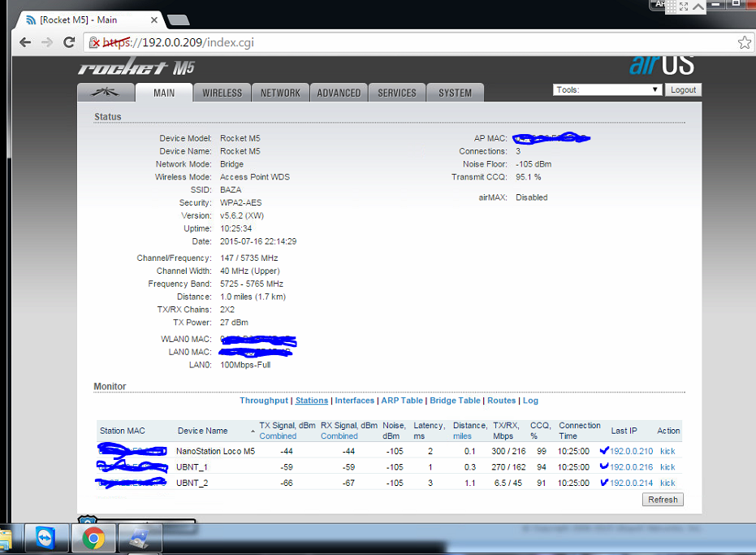756x555 pixels.
Task: Click the Channel Width value 40 MHz (Upper)
Action: tap(250, 271)
